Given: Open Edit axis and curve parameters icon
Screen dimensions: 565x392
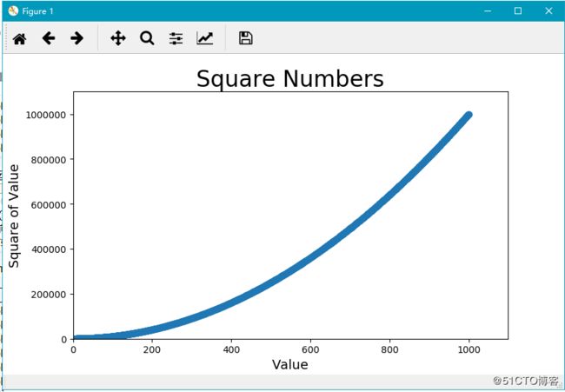Looking at the screenshot, I should tap(204, 38).
